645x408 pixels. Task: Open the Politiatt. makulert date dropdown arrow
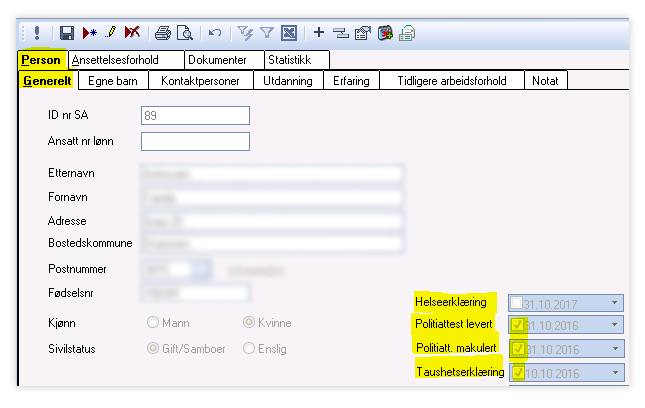(x=615, y=349)
